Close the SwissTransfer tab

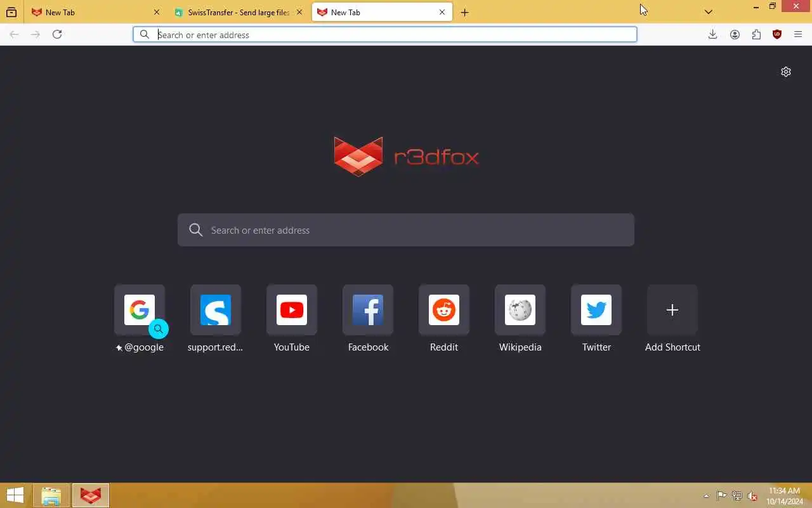point(299,12)
